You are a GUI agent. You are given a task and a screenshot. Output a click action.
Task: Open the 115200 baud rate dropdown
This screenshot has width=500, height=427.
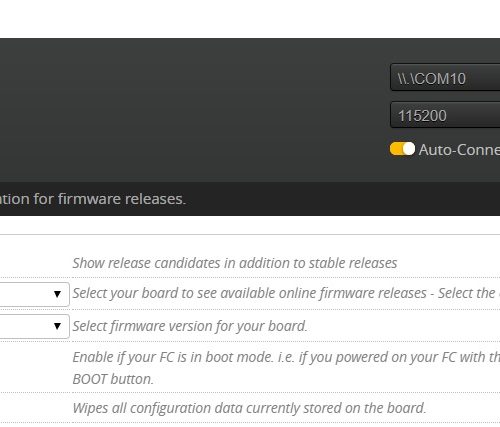click(x=445, y=115)
